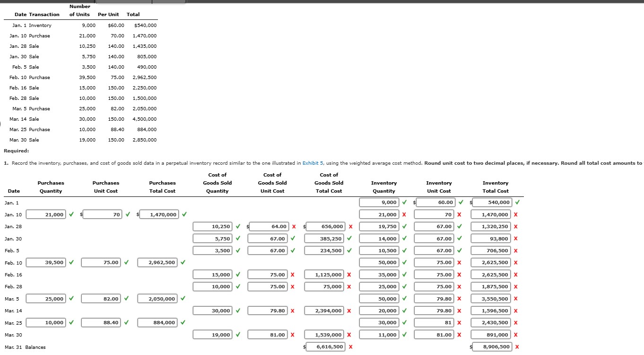This screenshot has width=644, height=355.
Task: Edit Jan. 30 Inventory Quantity 14,000
Action: point(380,239)
